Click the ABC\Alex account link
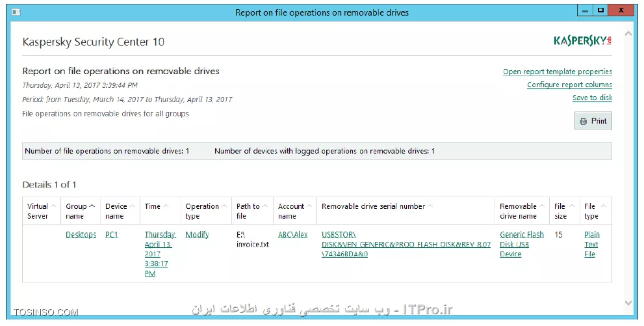This screenshot has height=326, width=644. [x=293, y=235]
